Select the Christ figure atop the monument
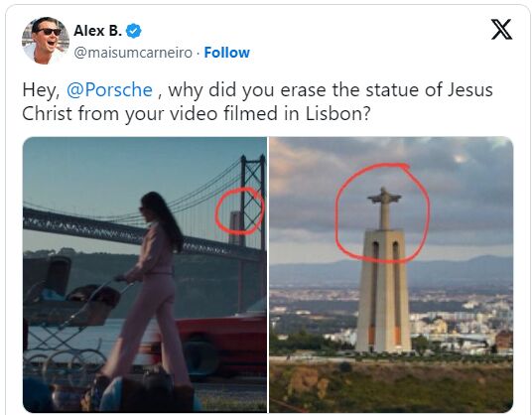 click(x=384, y=208)
